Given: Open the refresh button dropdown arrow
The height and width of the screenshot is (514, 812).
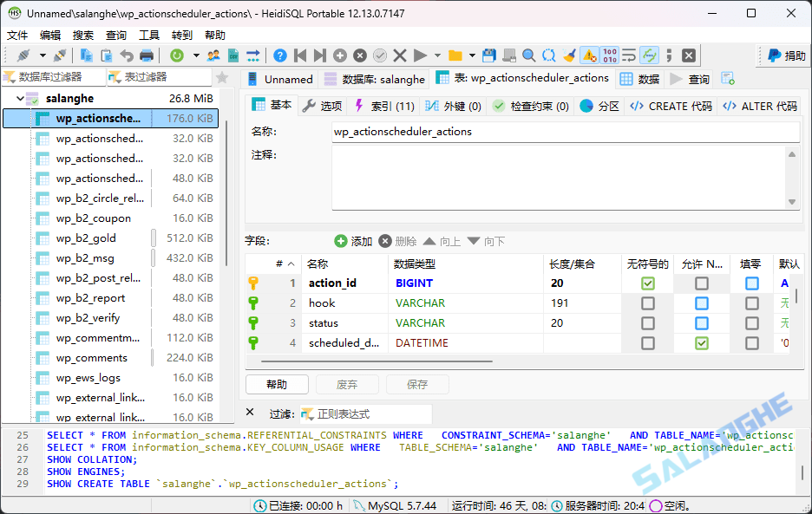Looking at the screenshot, I should [195, 55].
